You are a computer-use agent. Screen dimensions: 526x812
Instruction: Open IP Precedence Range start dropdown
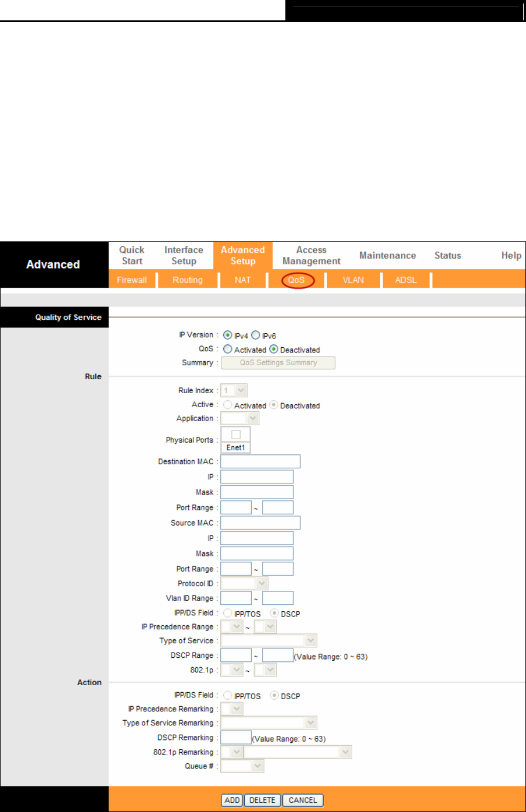(232, 627)
